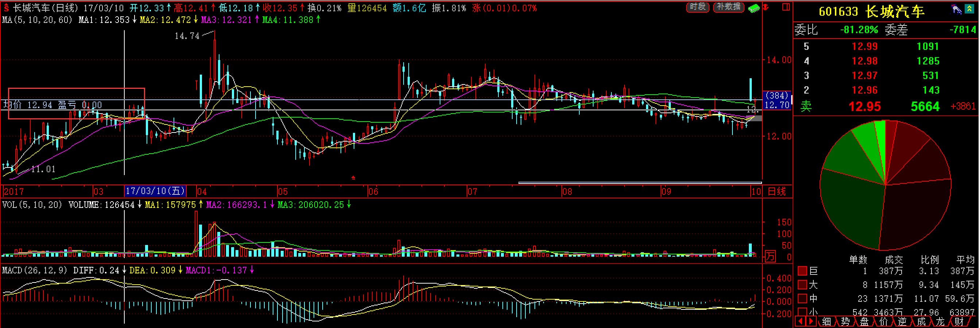Click the 时段 button
This screenshot has width=980, height=328.
coord(698,7)
